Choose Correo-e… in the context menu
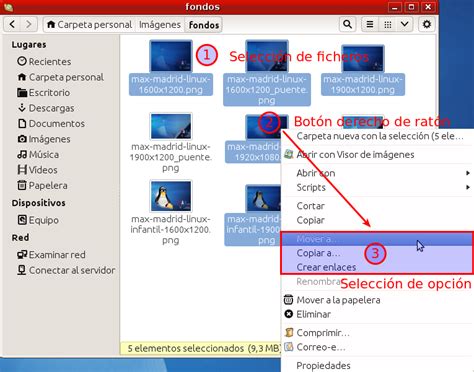 tap(378, 347)
